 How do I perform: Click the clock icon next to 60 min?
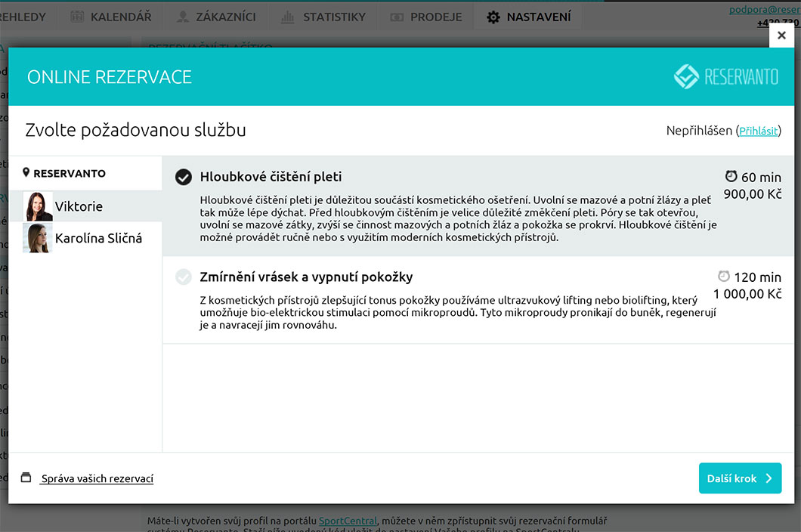731,176
